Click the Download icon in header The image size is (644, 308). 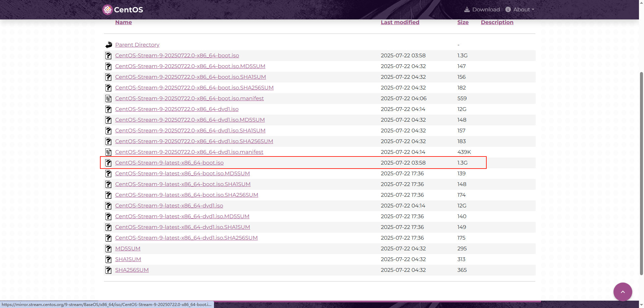(x=467, y=9)
